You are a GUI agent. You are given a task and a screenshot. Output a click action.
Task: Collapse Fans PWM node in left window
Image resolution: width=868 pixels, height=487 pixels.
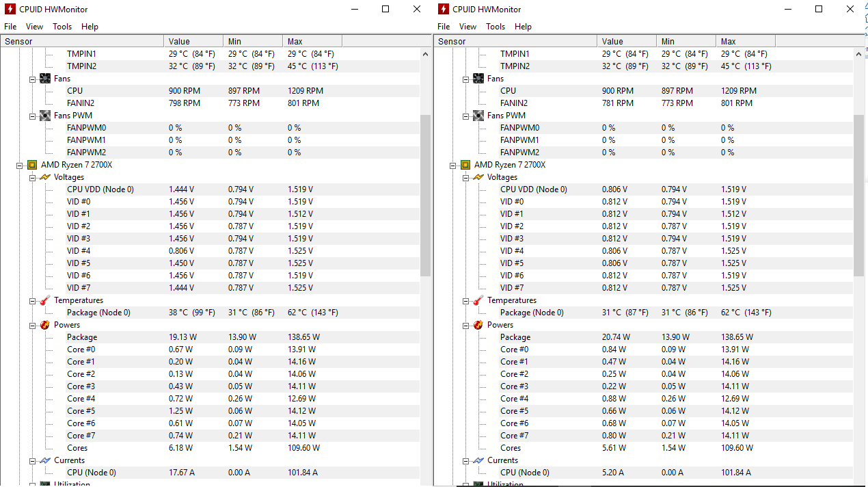click(33, 116)
